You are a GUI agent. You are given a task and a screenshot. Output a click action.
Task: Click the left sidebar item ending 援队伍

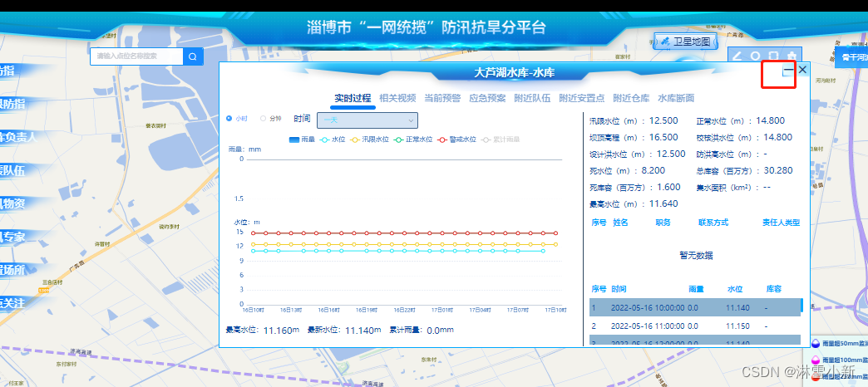[14, 170]
